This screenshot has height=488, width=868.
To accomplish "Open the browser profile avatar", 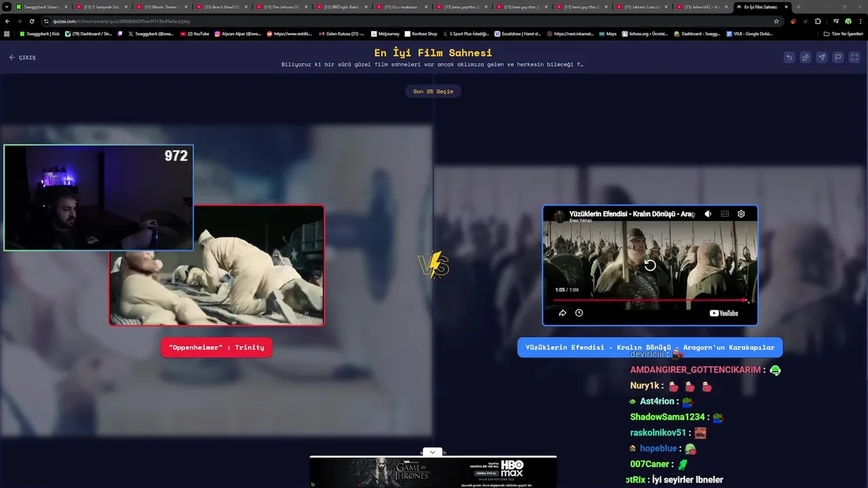I will (848, 21).
